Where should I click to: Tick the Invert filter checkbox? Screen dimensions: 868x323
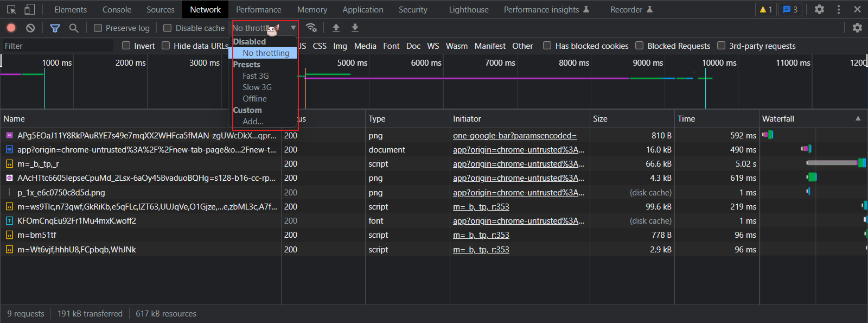(x=126, y=46)
